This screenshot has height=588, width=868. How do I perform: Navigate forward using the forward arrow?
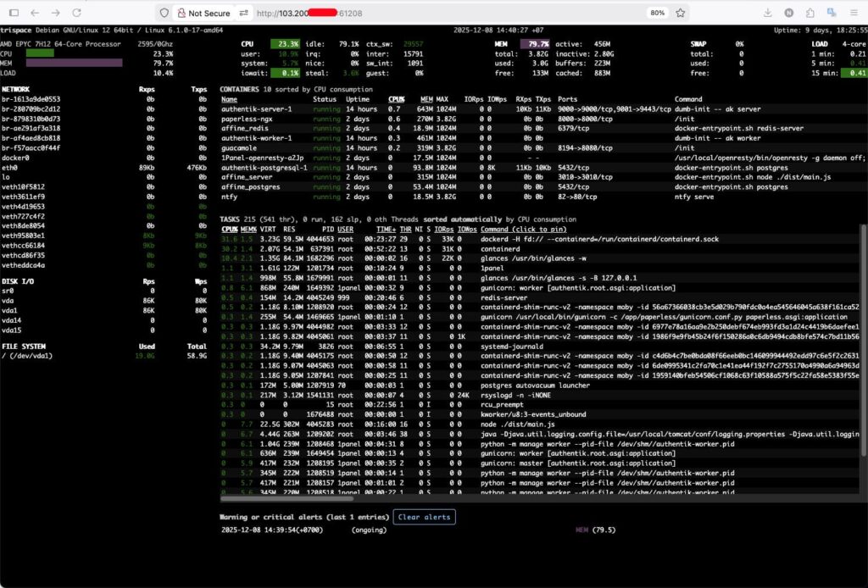[x=55, y=13]
